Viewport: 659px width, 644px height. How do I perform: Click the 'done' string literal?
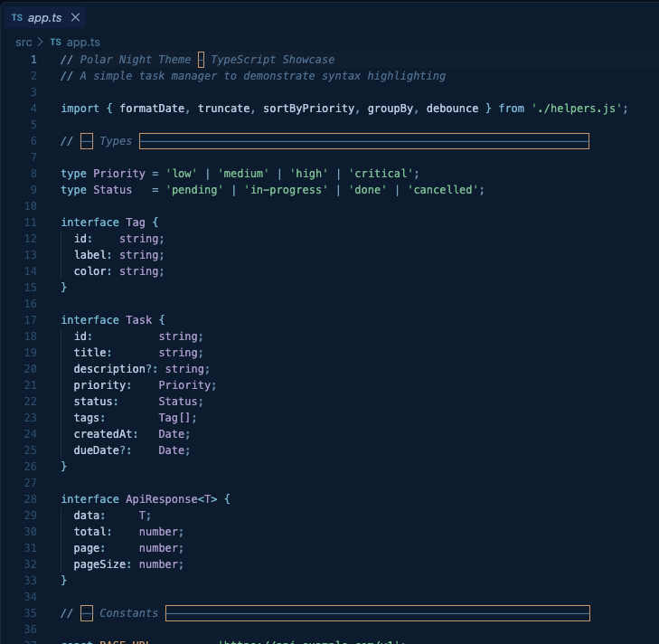pos(368,190)
